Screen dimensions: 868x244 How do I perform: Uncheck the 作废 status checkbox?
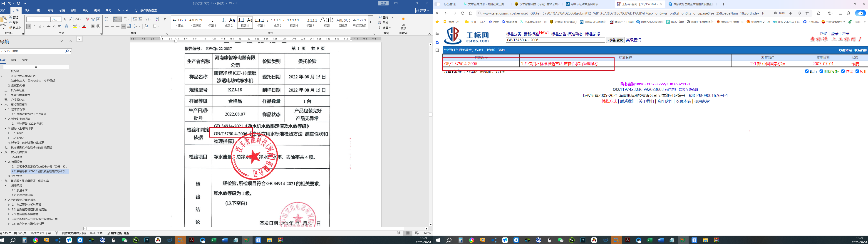pos(843,71)
